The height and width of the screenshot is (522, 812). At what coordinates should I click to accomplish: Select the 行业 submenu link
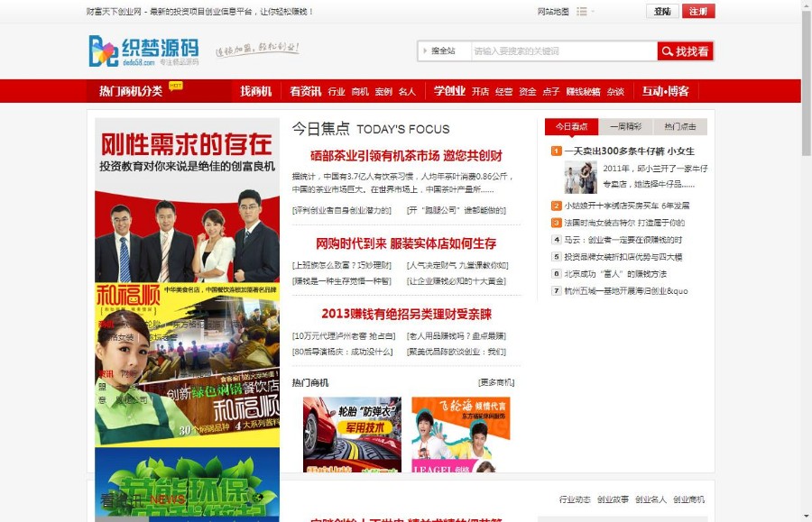[x=337, y=92]
